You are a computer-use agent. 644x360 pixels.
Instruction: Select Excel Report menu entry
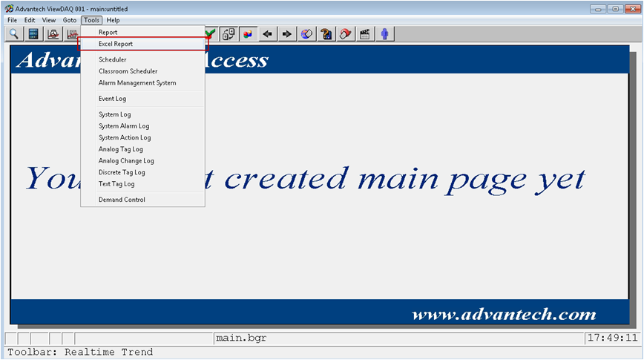pyautogui.click(x=143, y=44)
